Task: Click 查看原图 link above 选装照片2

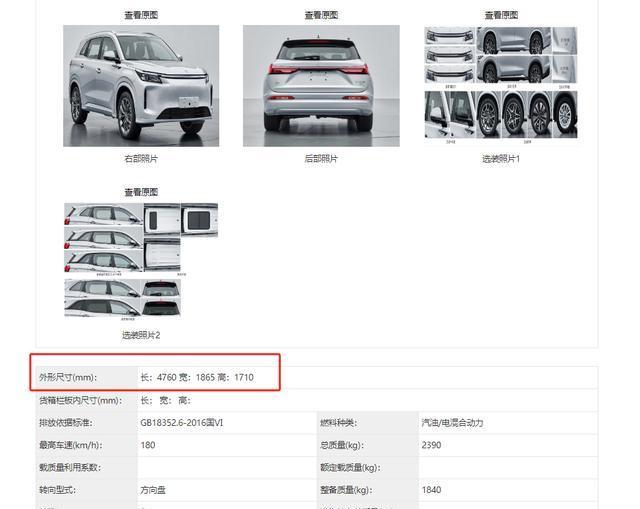Action: coord(141,192)
